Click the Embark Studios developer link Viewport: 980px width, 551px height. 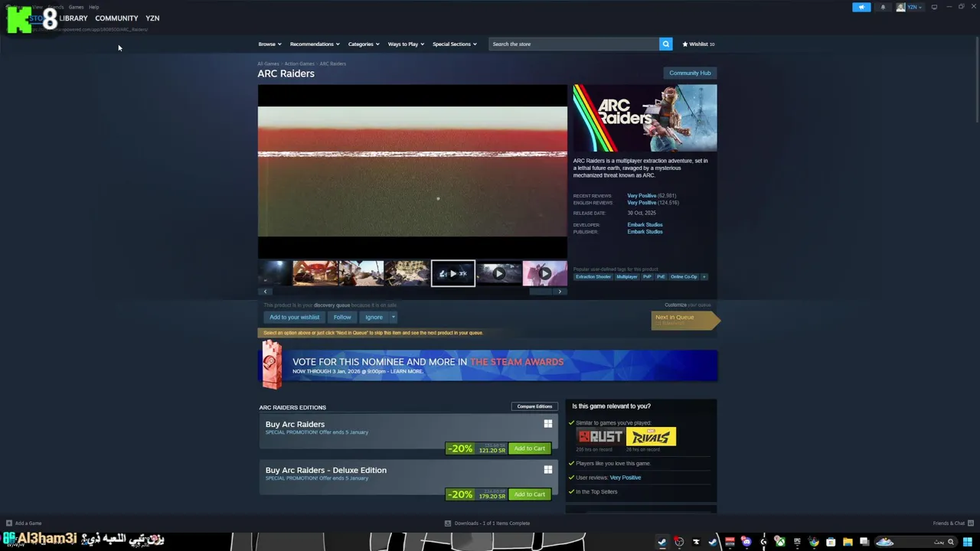point(645,225)
